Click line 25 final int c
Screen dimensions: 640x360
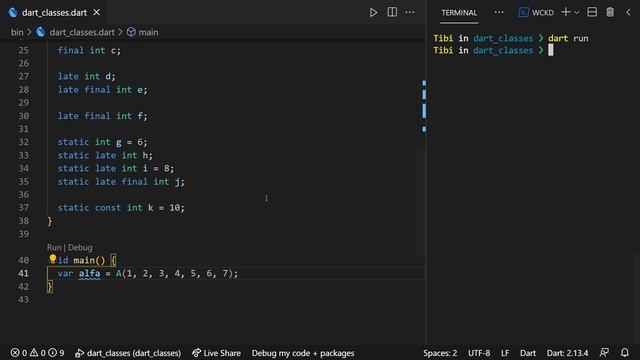coord(89,50)
